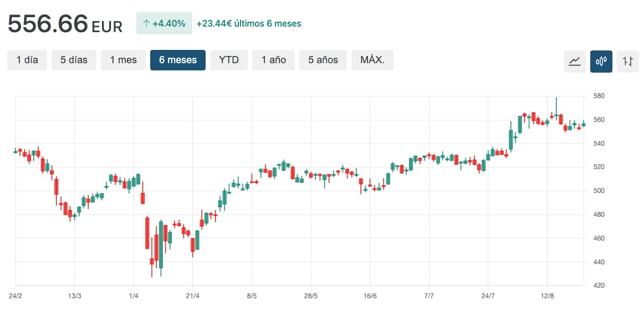Click the 16/6 date label

click(370, 296)
